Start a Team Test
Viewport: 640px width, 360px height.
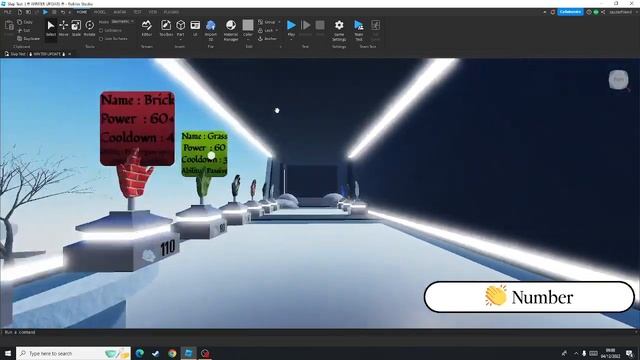(359, 30)
